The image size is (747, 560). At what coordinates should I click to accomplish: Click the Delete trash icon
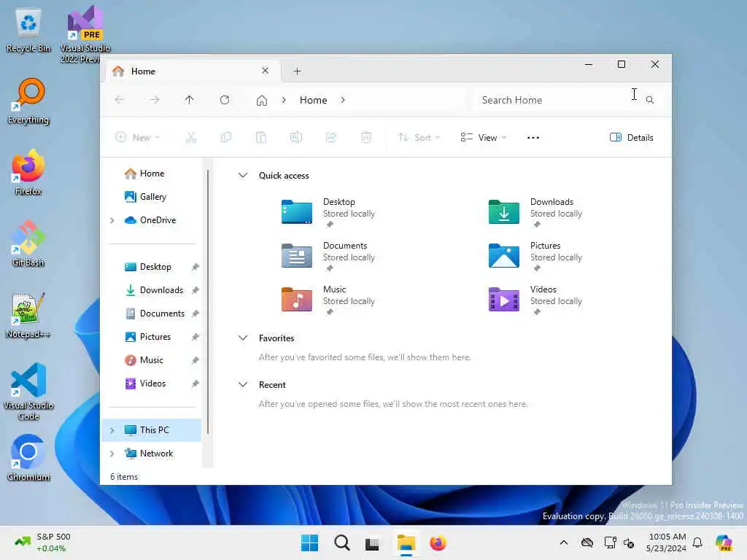point(366,138)
